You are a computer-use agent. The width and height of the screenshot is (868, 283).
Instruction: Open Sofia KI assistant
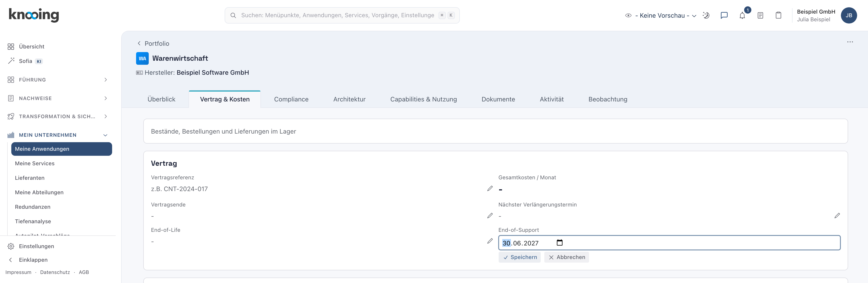tap(26, 61)
